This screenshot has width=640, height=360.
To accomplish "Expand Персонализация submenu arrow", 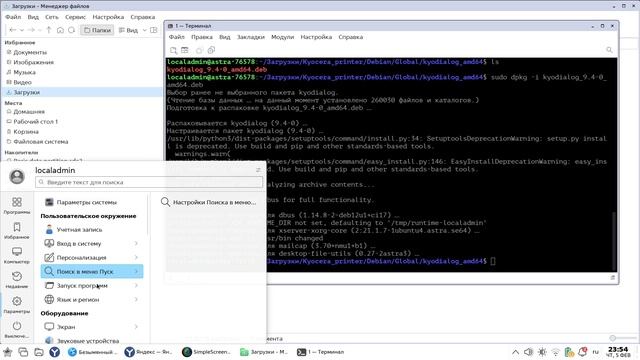I will tap(136, 258).
